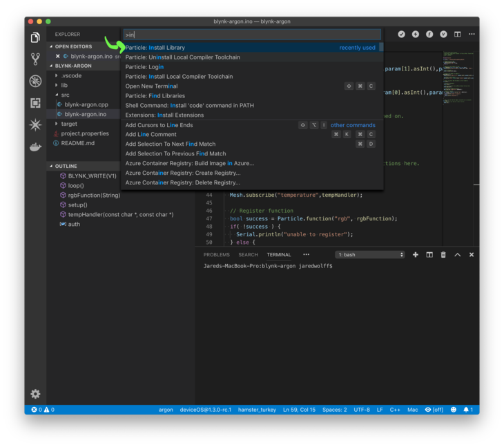
Task: Open the Debug view in activity bar
Action: click(x=35, y=81)
